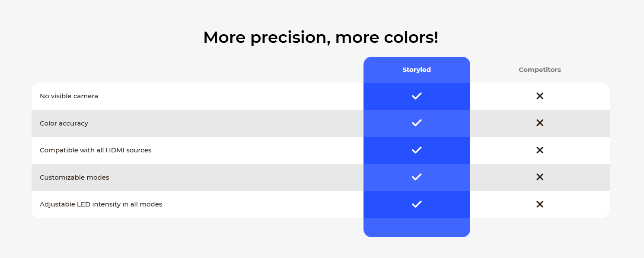Click the "Customizable modes" feature label
Image resolution: width=644 pixels, height=258 pixels.
(x=74, y=177)
